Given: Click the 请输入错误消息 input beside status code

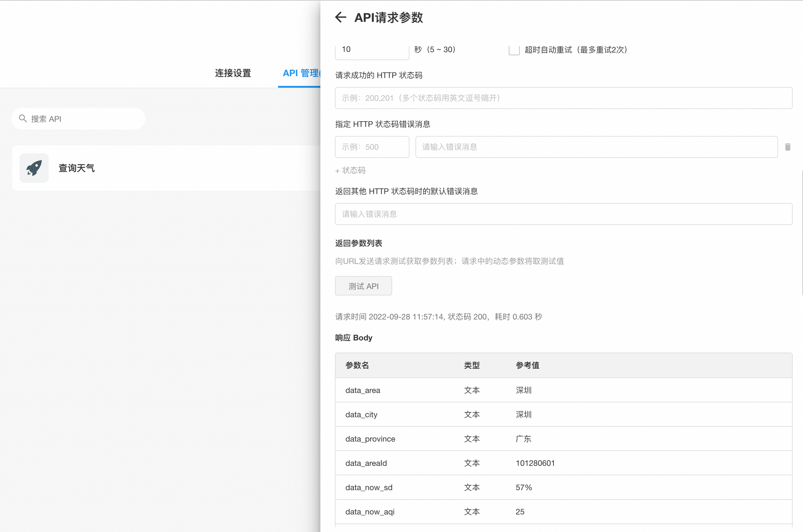Looking at the screenshot, I should point(596,147).
